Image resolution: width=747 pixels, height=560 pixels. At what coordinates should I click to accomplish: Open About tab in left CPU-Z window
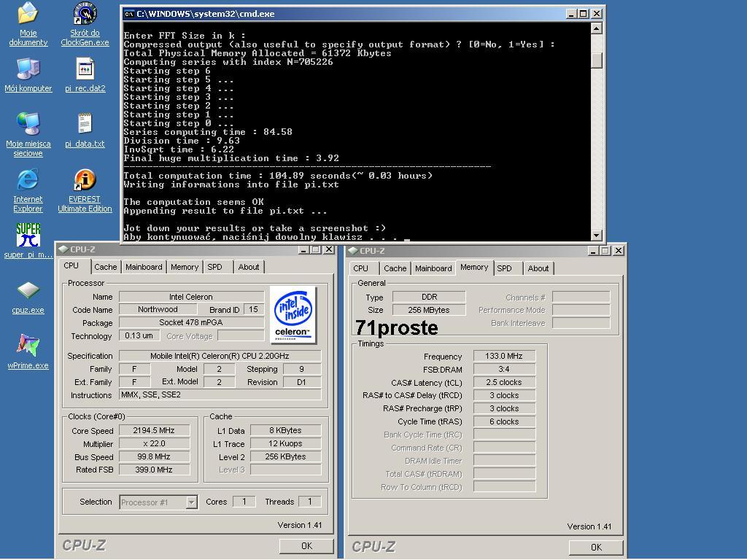(x=249, y=267)
